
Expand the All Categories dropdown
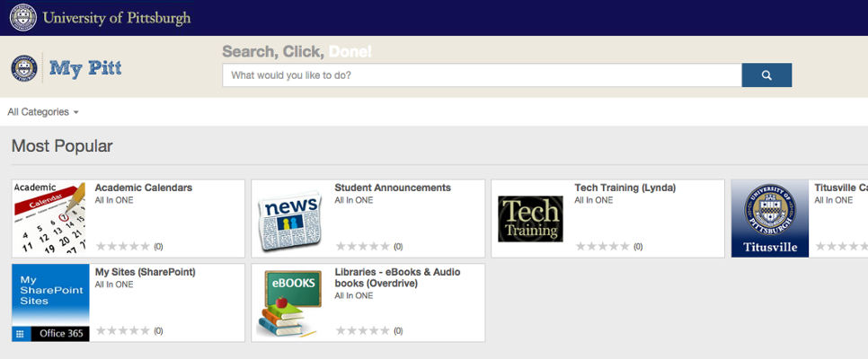43,111
